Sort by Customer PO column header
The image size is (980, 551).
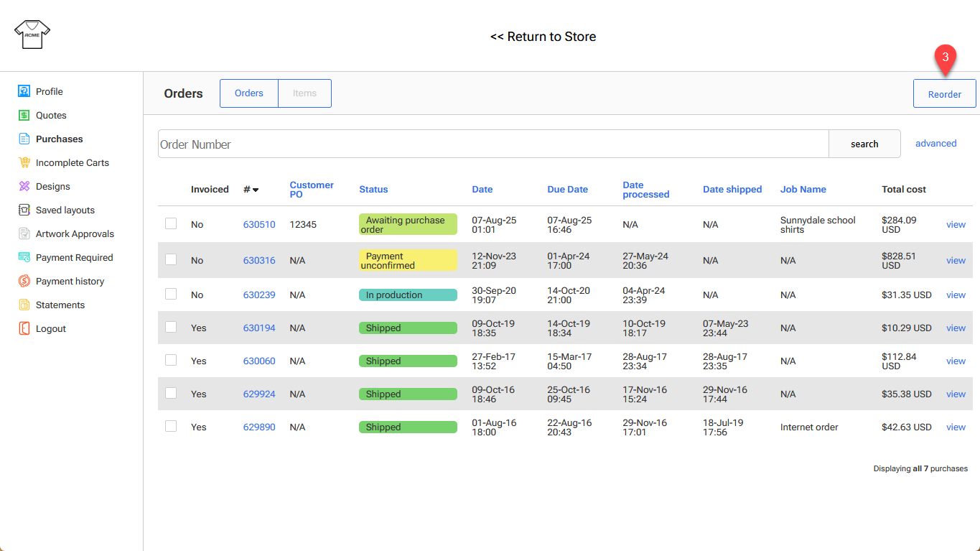point(312,190)
